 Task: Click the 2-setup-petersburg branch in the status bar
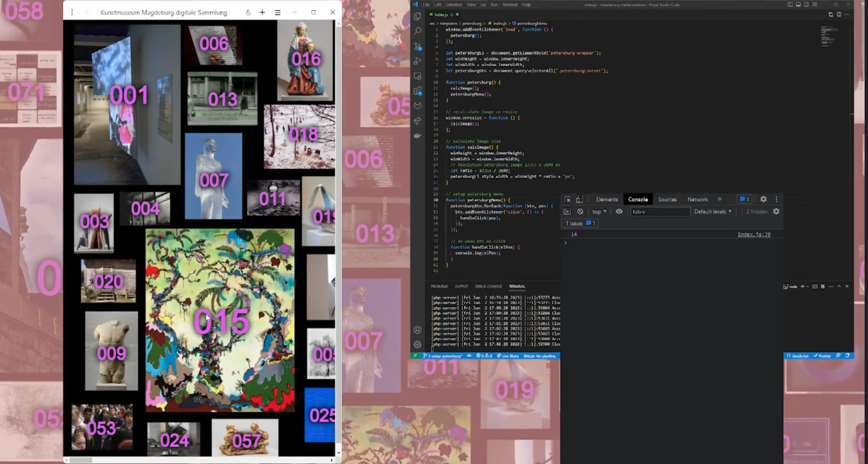point(442,356)
